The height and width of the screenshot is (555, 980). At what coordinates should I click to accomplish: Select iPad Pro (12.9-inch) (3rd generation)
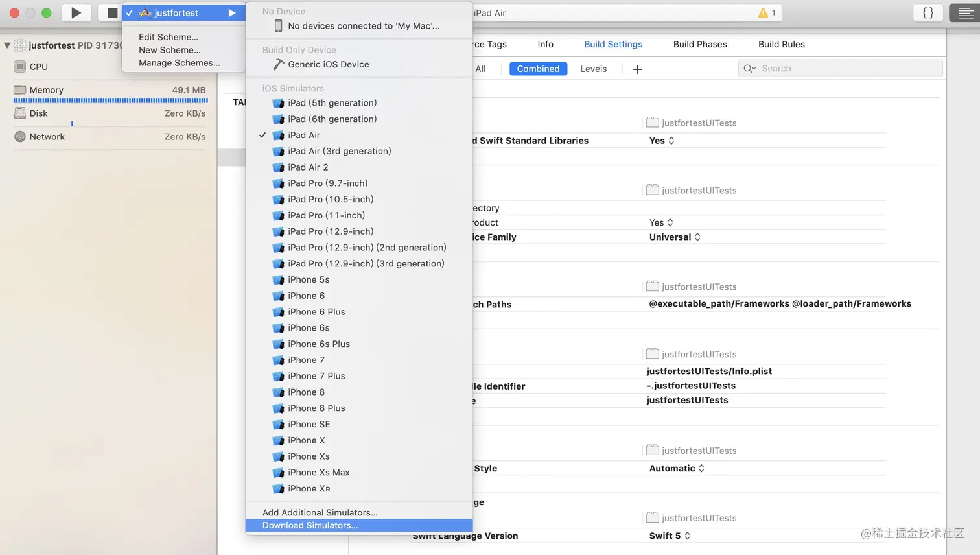coord(359,264)
